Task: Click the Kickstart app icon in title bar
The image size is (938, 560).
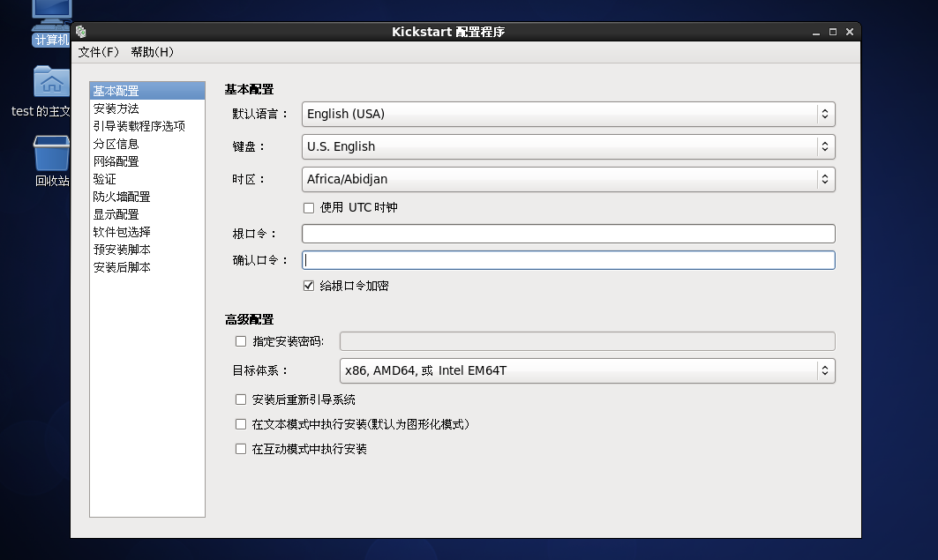Action: [81, 32]
